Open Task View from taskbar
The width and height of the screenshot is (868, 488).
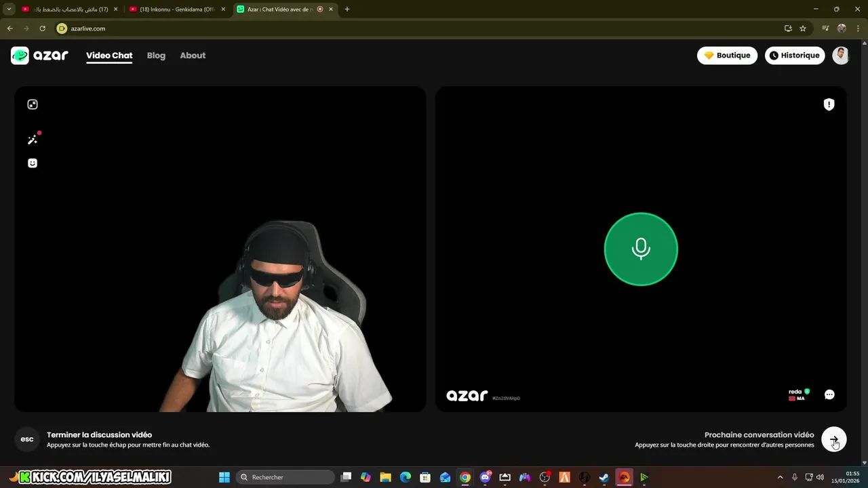[x=346, y=477]
